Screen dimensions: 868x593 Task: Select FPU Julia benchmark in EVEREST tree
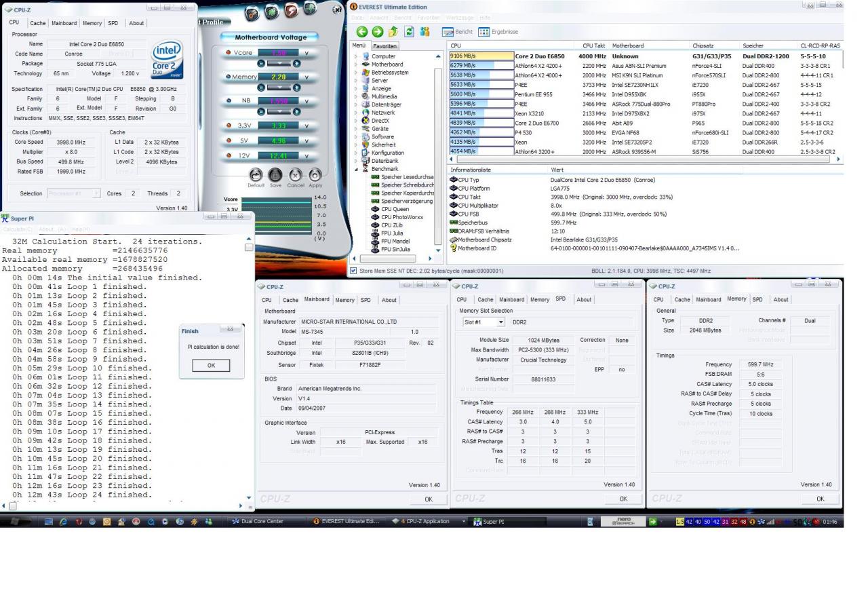[393, 233]
